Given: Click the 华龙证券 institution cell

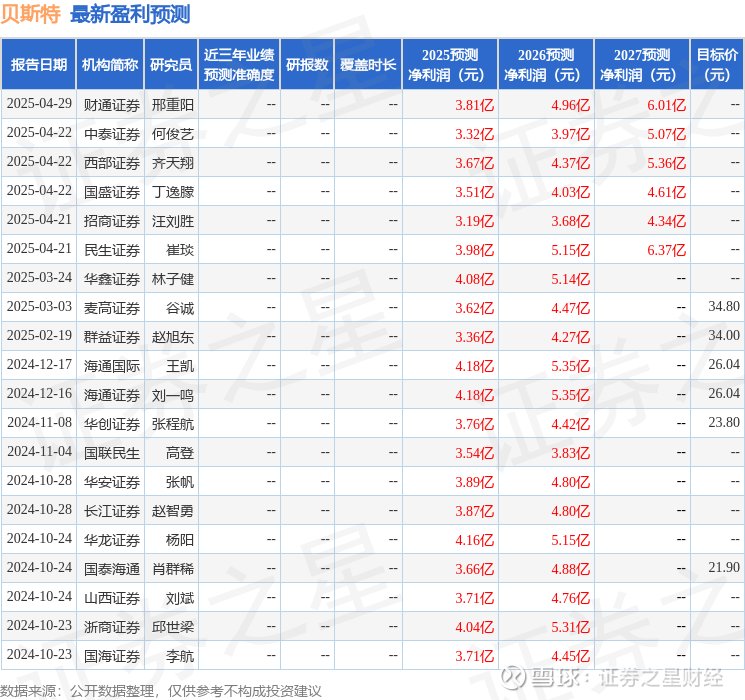Looking at the screenshot, I should 112,540.
